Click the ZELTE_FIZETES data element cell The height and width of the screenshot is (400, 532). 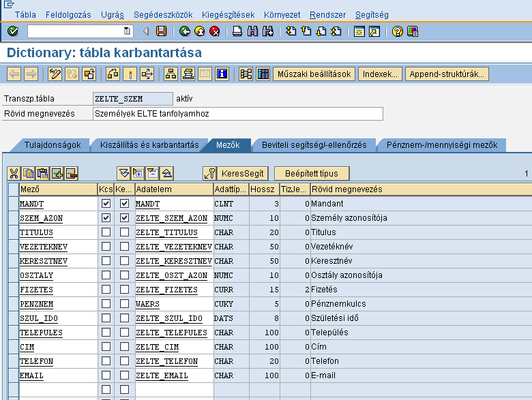(174, 290)
